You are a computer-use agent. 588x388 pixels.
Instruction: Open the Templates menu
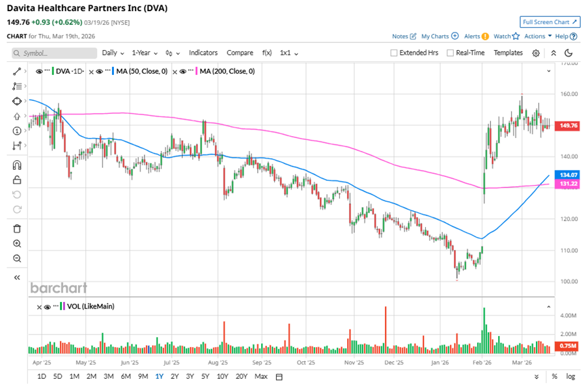coord(508,53)
